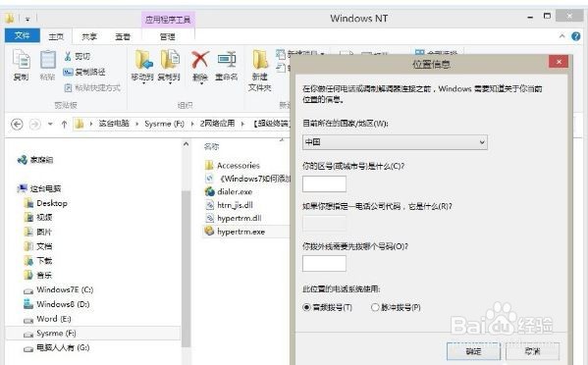Open the 文件 (File) menu tab
This screenshot has height=365, width=588.
23,35
